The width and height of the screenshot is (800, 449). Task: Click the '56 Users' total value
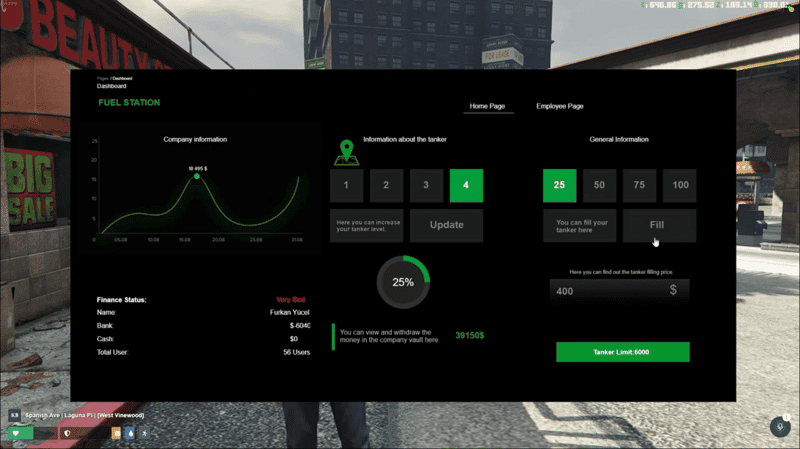296,352
